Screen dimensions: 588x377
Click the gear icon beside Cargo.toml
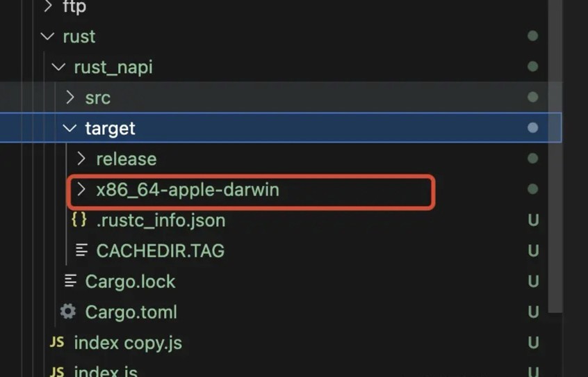pos(68,312)
